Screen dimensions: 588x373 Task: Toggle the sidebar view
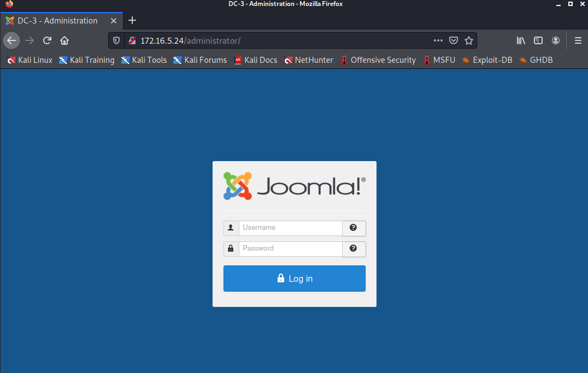[538, 40]
